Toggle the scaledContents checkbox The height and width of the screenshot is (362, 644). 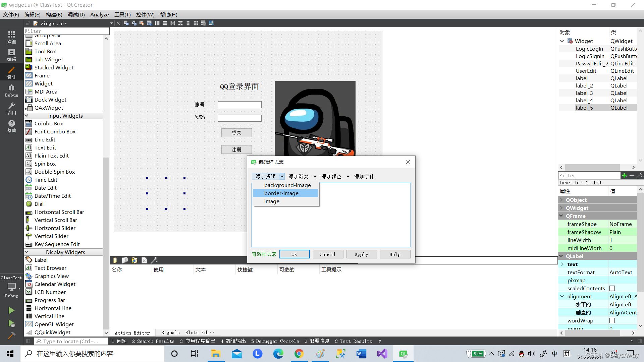pos(612,288)
